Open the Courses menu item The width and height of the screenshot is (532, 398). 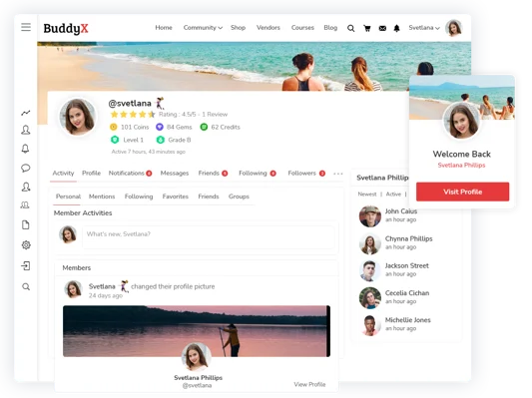(302, 28)
